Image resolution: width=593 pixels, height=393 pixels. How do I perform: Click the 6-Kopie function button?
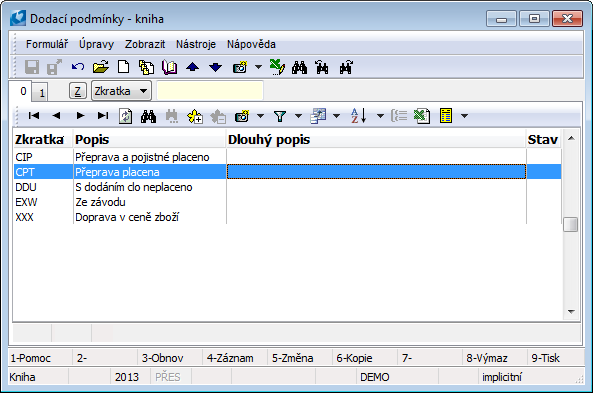tap(365, 358)
